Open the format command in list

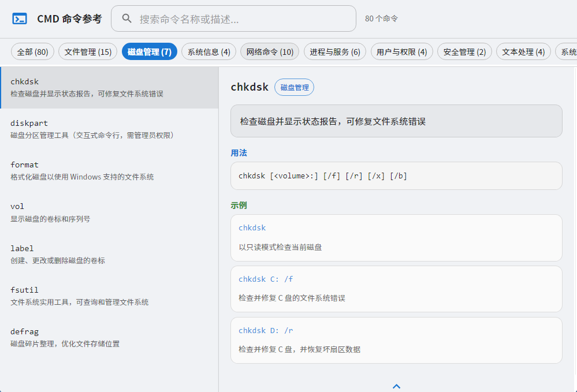(x=110, y=171)
